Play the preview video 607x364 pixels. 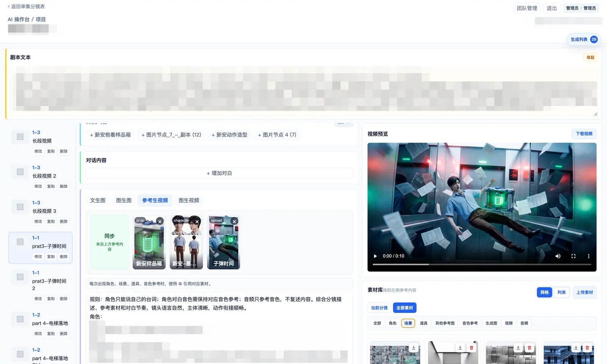coord(375,256)
